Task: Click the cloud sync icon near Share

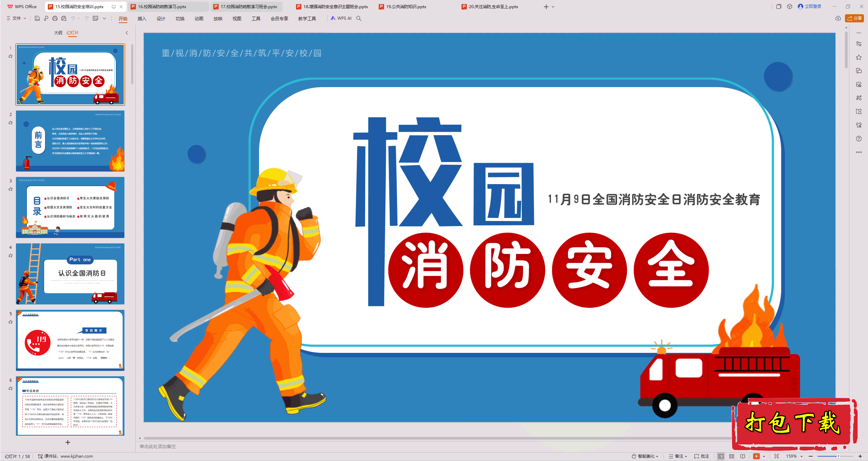Action: (838, 18)
